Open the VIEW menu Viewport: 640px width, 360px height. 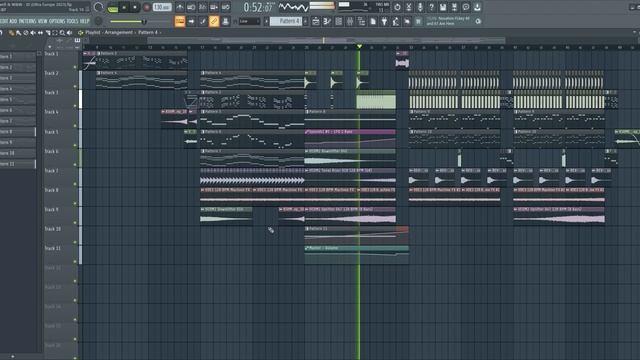[x=42, y=21]
